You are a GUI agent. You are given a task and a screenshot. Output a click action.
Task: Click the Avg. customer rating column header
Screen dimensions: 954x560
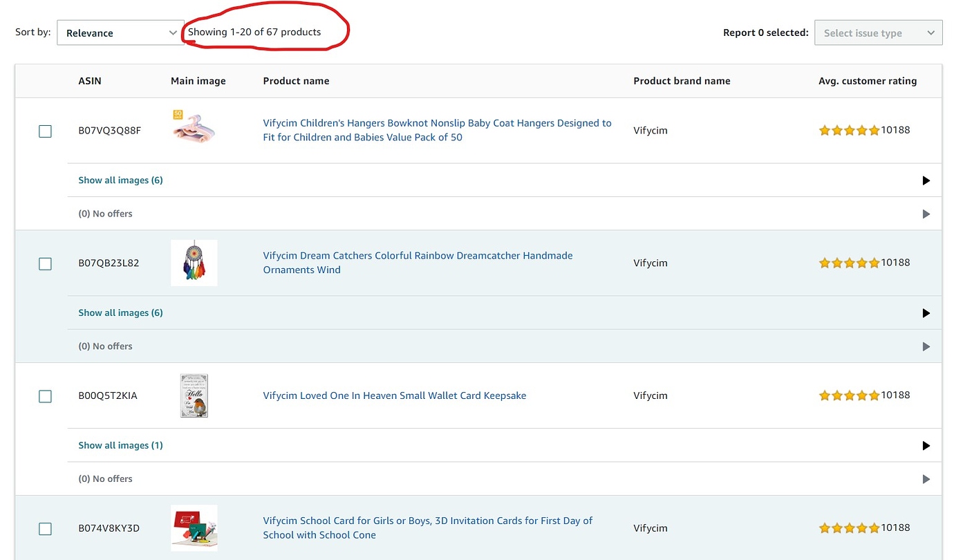[x=867, y=81]
